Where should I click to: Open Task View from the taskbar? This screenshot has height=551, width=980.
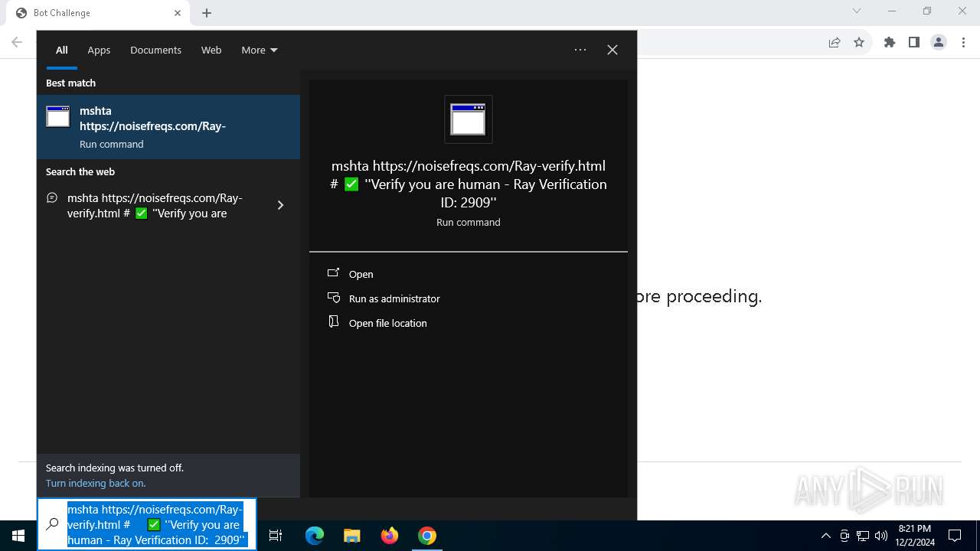pyautogui.click(x=276, y=536)
